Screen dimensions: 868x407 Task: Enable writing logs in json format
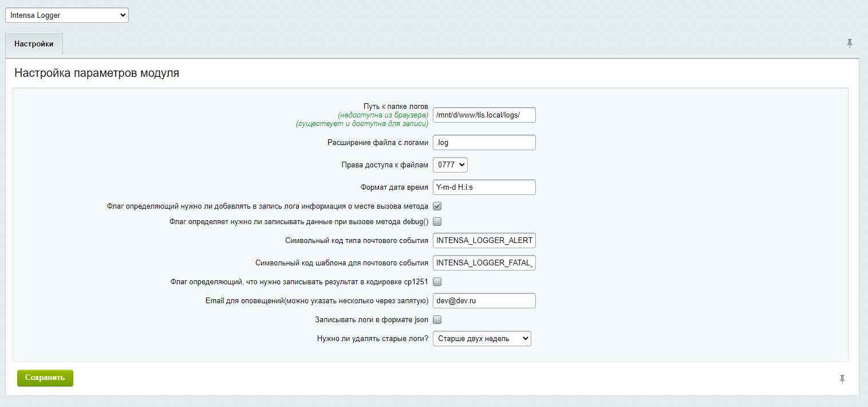click(437, 319)
